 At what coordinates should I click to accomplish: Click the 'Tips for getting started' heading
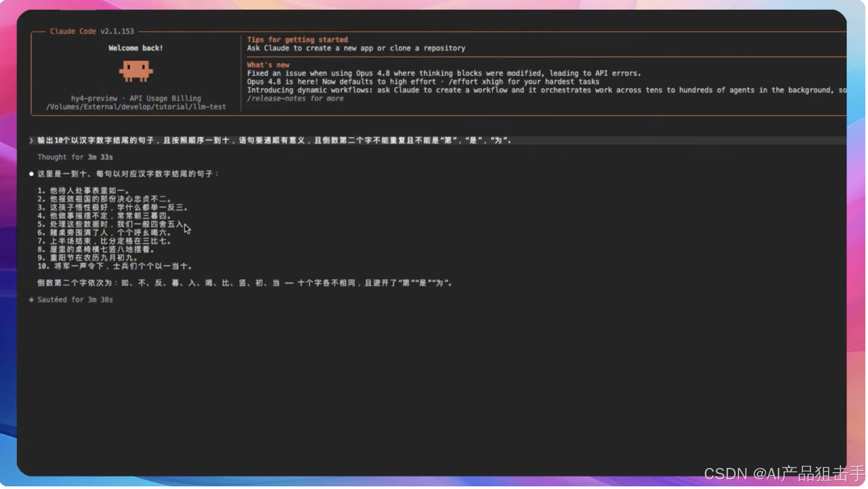click(297, 40)
